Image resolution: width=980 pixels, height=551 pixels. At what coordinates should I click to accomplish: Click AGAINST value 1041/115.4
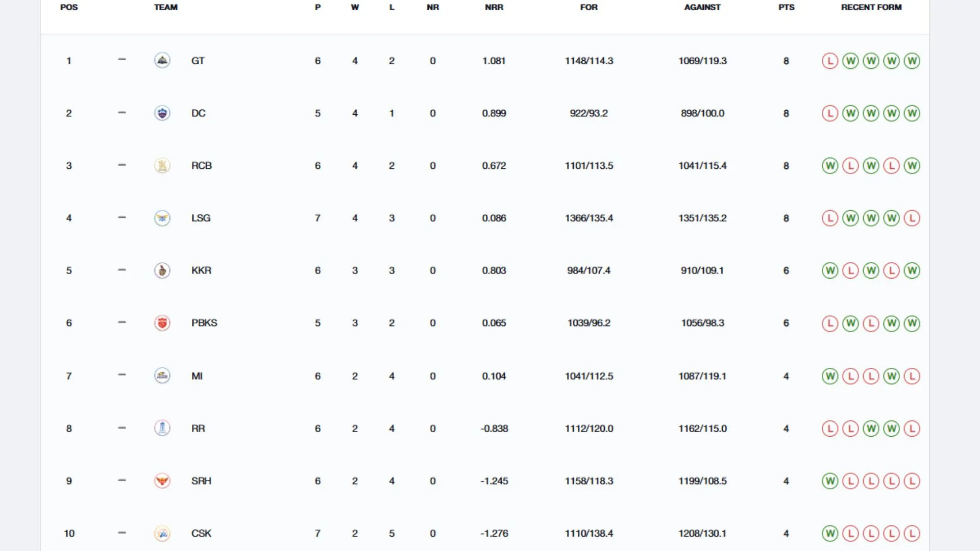click(x=702, y=166)
